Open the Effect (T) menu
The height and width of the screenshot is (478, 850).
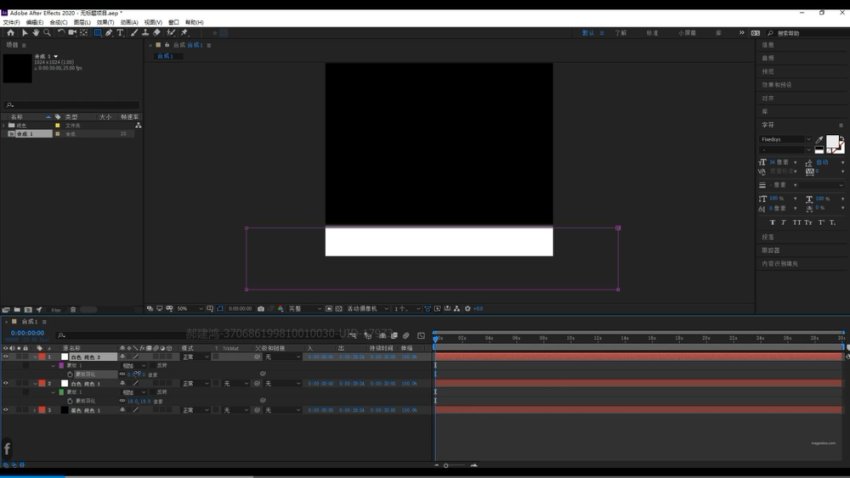pyautogui.click(x=105, y=22)
